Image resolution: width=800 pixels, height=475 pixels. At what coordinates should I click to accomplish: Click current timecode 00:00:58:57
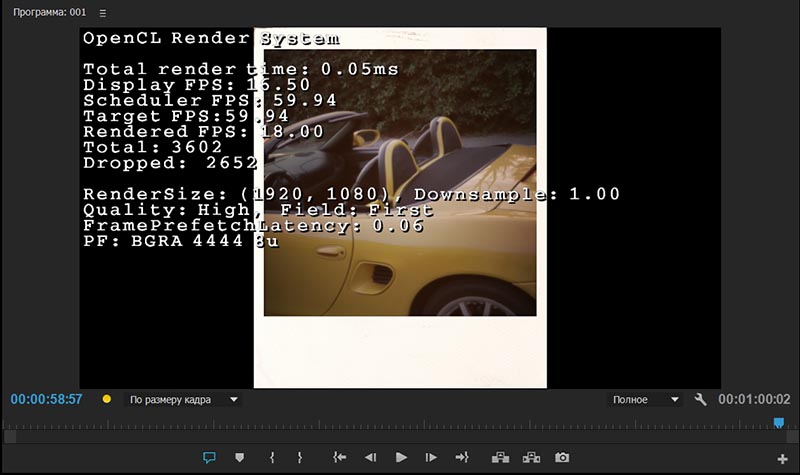click(x=46, y=399)
